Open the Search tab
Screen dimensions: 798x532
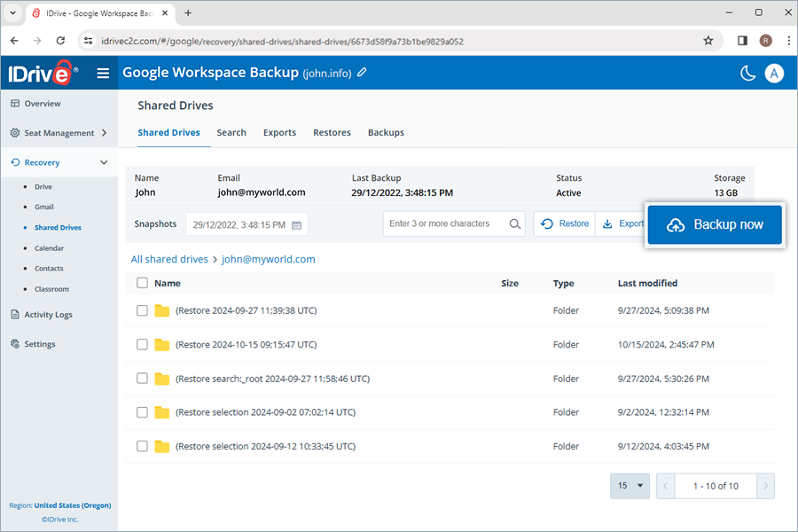point(231,132)
